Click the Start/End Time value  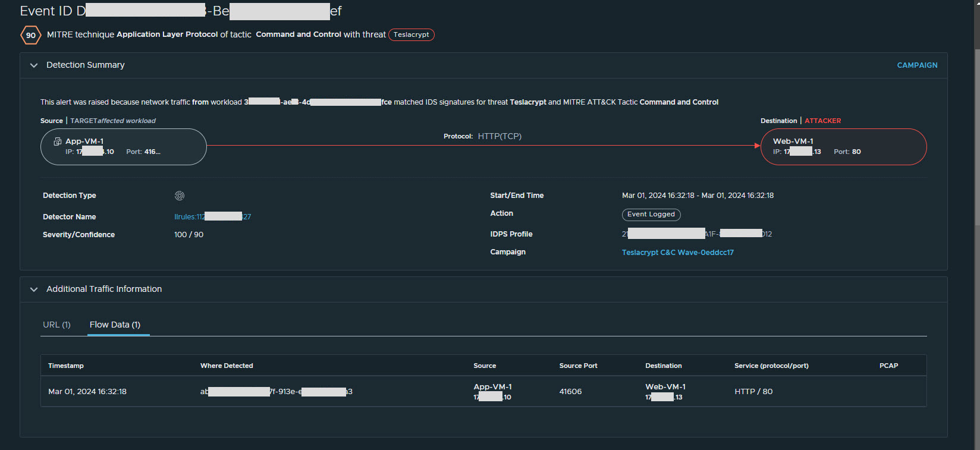click(x=698, y=196)
